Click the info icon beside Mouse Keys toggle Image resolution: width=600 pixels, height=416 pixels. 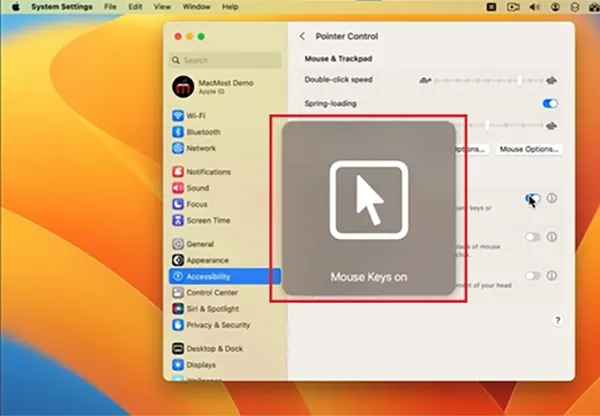click(x=551, y=198)
